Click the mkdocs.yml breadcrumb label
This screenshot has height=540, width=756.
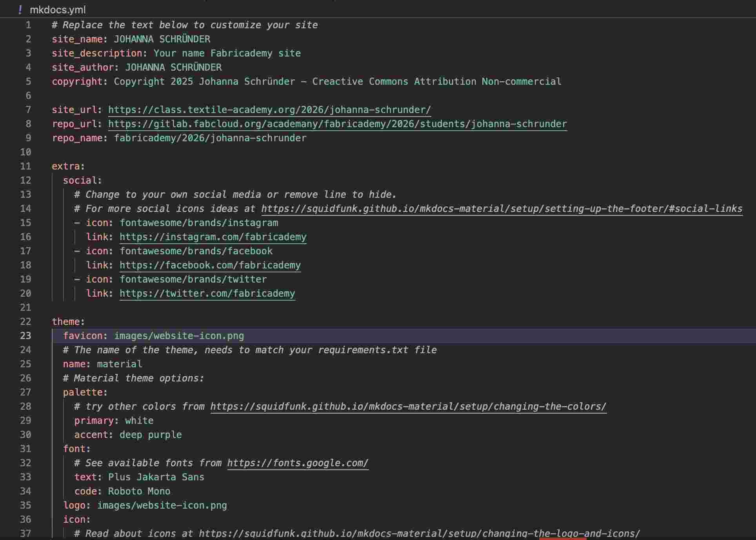(58, 10)
